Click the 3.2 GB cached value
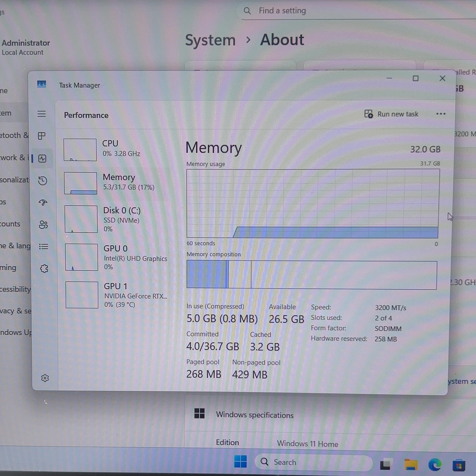The width and height of the screenshot is (476, 476). [265, 347]
